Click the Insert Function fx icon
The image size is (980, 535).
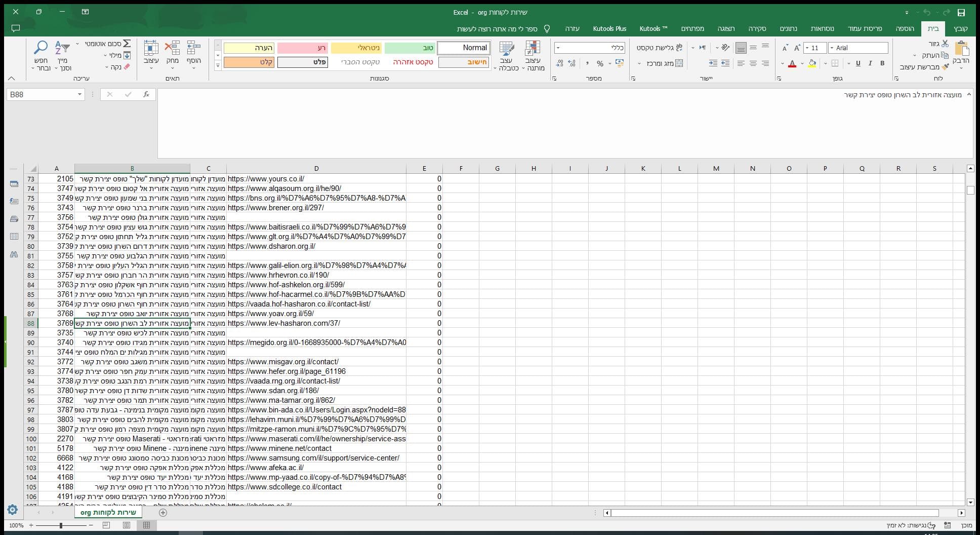[x=146, y=94]
